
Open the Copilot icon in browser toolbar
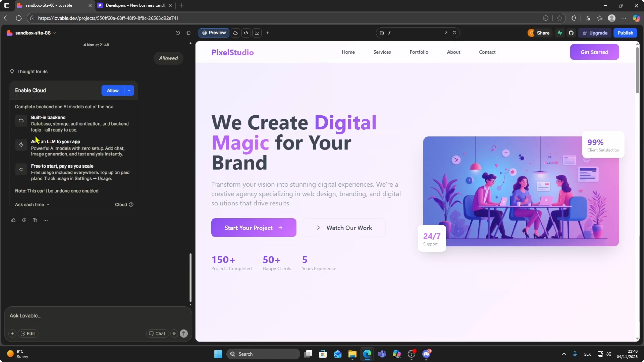(636, 18)
